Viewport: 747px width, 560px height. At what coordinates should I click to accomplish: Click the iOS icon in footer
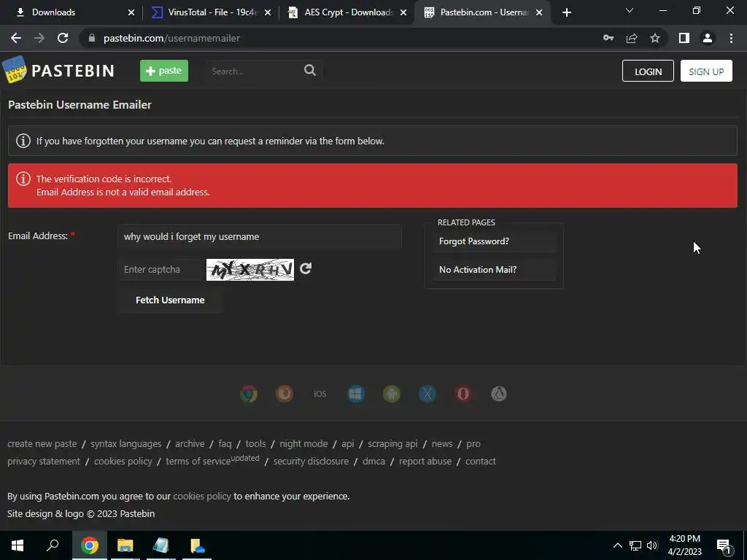pos(320,394)
